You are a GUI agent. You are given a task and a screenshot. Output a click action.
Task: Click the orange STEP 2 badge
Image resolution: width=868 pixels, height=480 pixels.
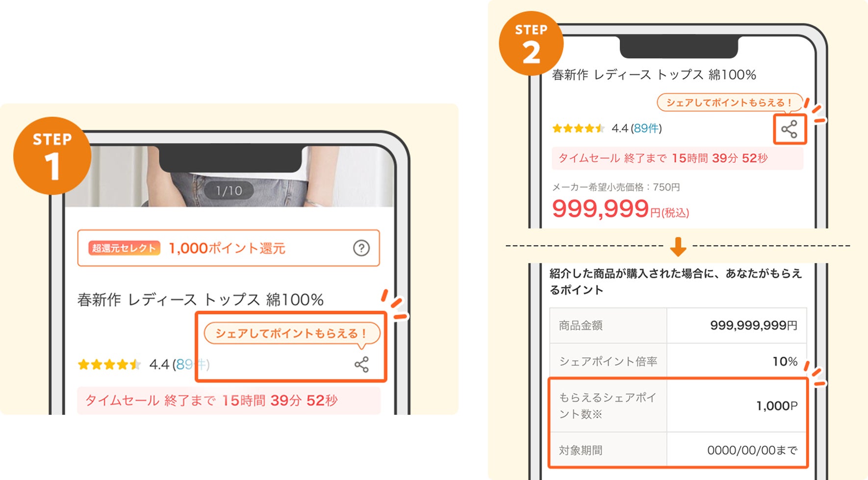(531, 43)
